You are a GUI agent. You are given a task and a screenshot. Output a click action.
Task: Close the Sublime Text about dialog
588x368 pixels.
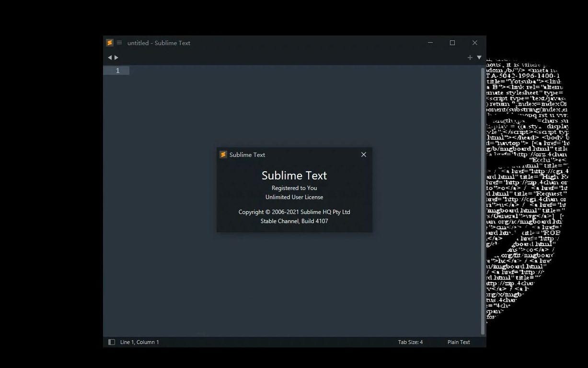[364, 154]
